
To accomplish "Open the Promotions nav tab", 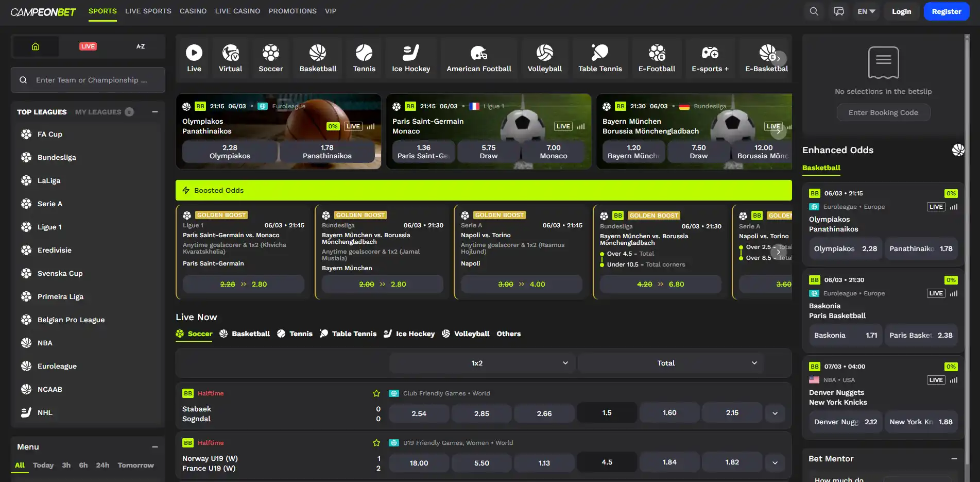I will click(293, 11).
